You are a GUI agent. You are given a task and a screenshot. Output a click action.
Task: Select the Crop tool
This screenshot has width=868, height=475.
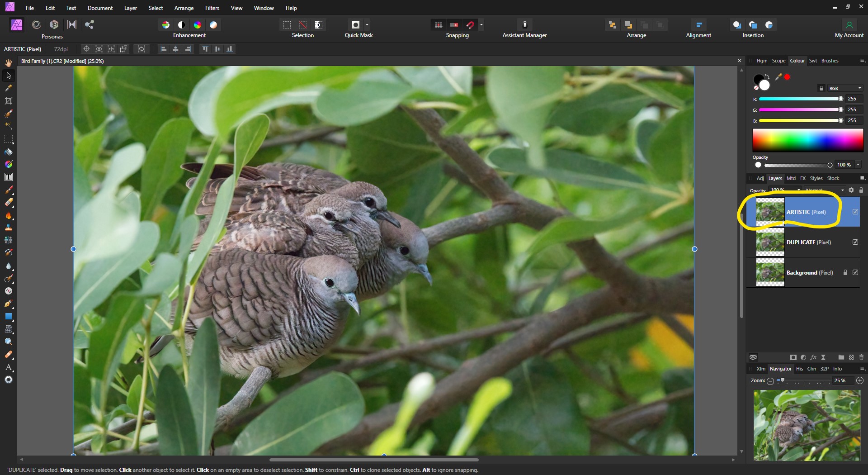point(9,100)
